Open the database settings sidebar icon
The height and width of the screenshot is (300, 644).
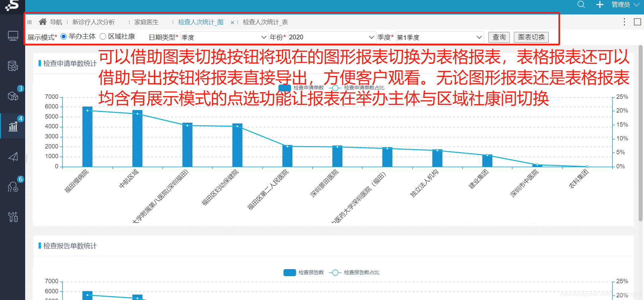click(x=13, y=66)
